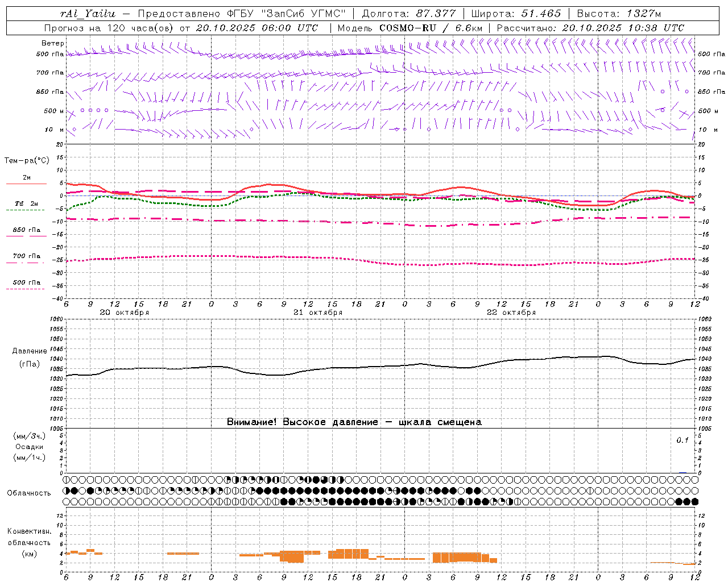Click the green dashed Td 2м legend line
The width and height of the screenshot is (728, 582).
pyautogui.click(x=25, y=210)
